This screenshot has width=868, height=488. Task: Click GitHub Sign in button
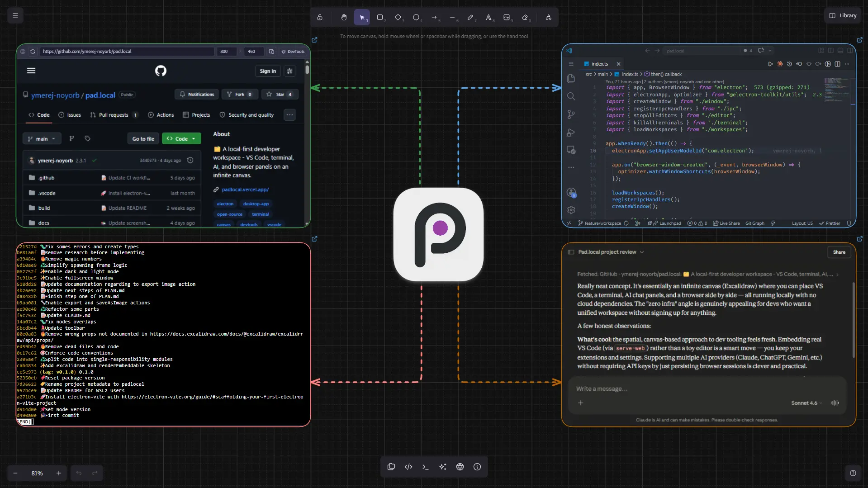click(x=268, y=71)
